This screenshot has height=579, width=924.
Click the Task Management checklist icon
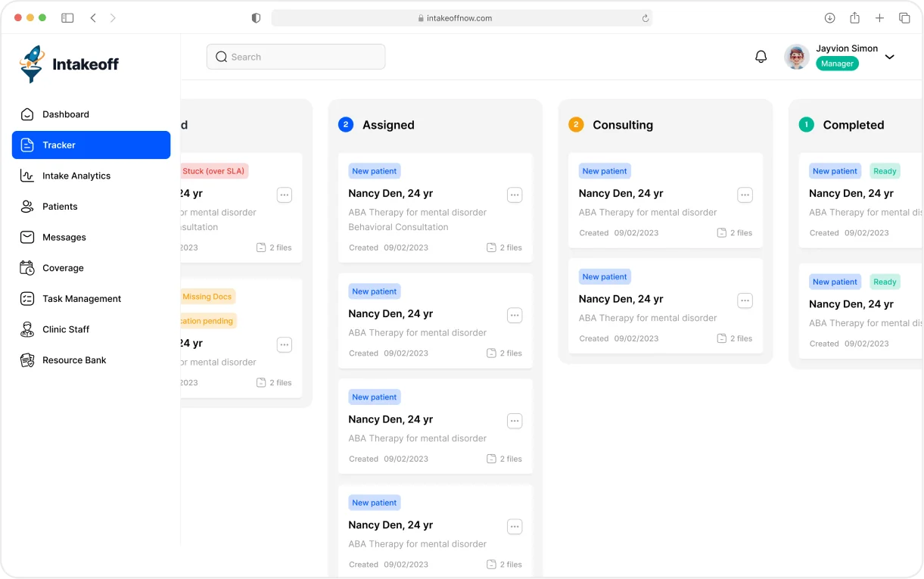click(x=27, y=299)
